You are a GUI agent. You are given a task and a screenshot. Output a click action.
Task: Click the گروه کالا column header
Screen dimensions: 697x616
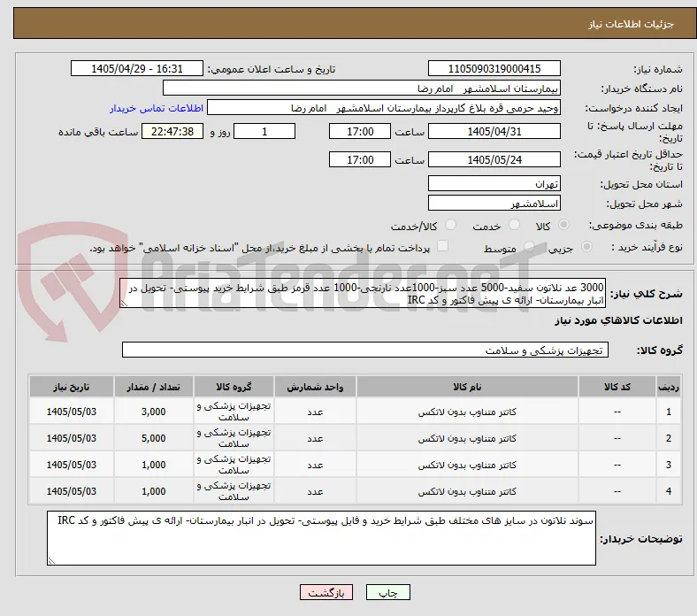(x=234, y=387)
